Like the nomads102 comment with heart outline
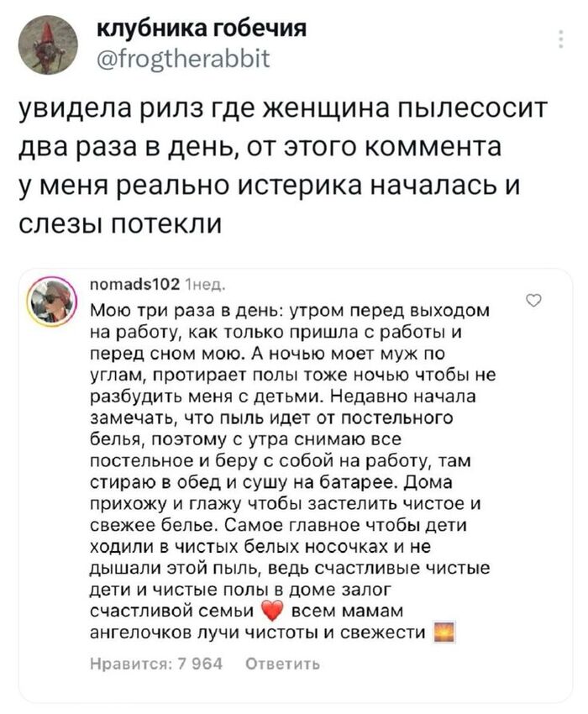This screenshot has height=714, width=588. (533, 300)
